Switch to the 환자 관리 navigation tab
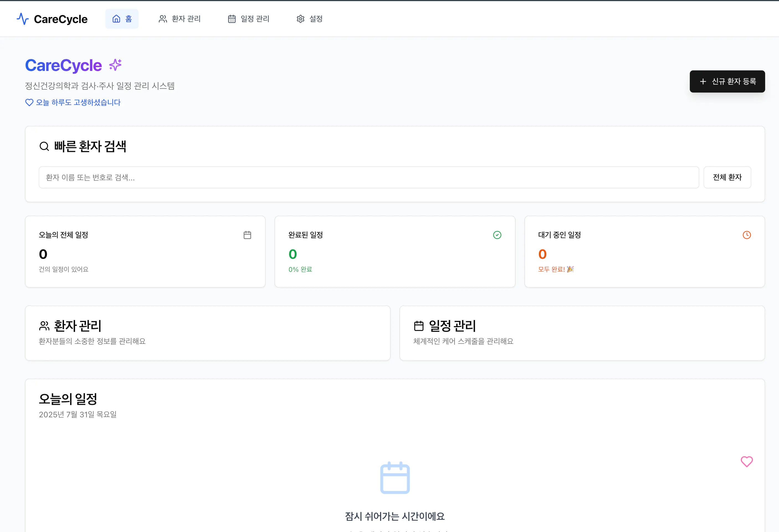This screenshot has width=779, height=532. coord(180,19)
